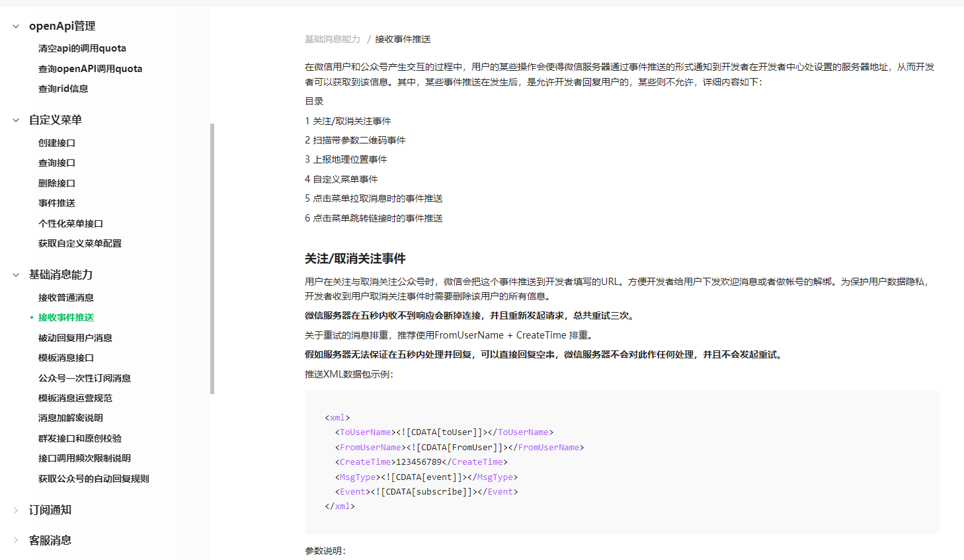Navigate to 基础消息能力 via breadcrumb
964x560 pixels.
331,38
